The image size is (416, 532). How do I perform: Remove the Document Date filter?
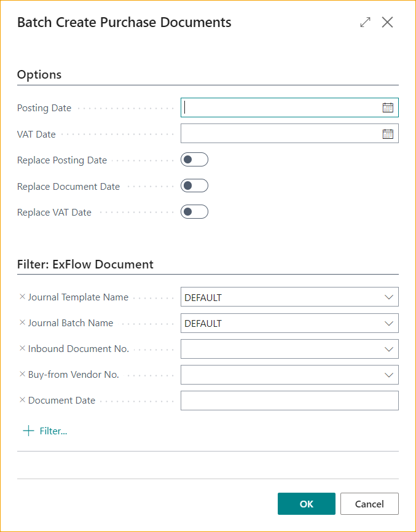22,400
